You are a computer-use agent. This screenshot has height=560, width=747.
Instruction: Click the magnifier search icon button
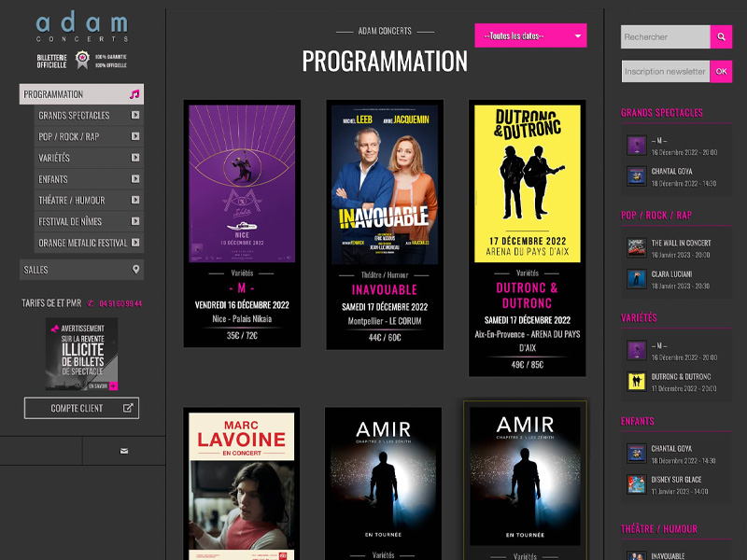721,37
